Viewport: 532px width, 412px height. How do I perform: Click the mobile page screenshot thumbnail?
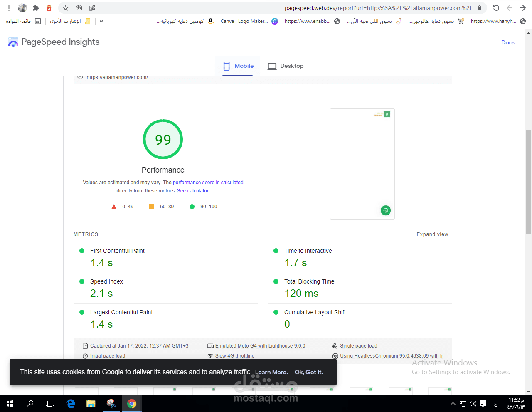click(x=362, y=164)
